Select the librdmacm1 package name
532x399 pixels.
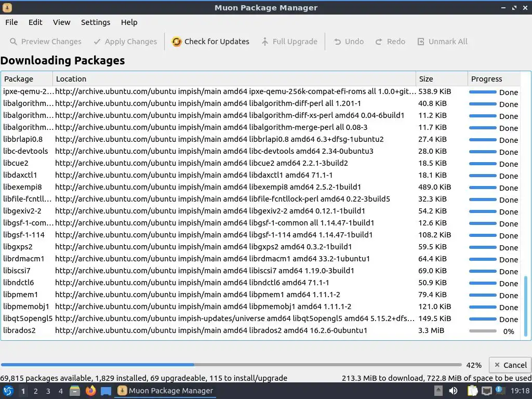(24, 259)
